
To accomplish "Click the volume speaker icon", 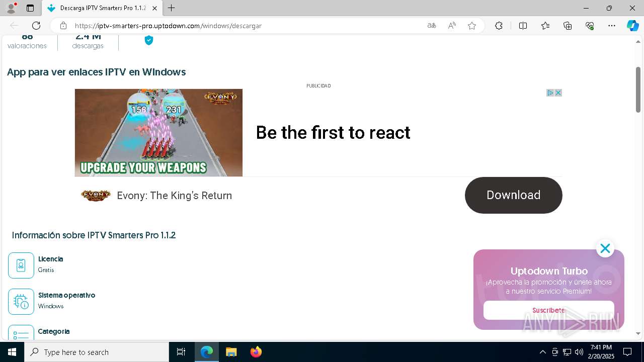I will (579, 352).
